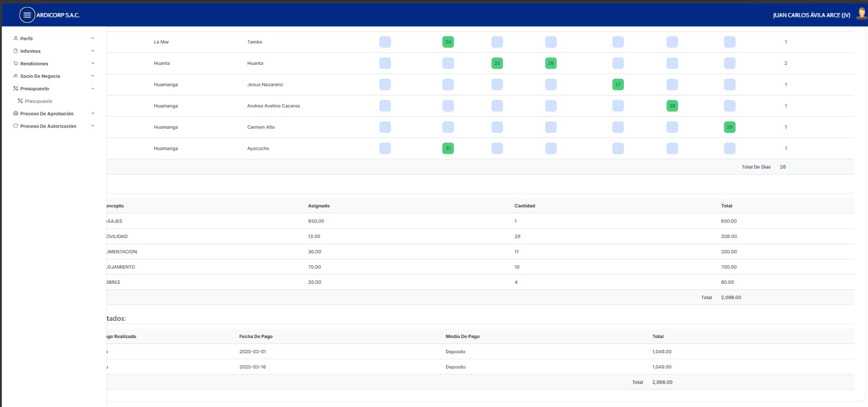Click the JUAN CARLOS ÁVILA ARCE username

(x=812, y=15)
